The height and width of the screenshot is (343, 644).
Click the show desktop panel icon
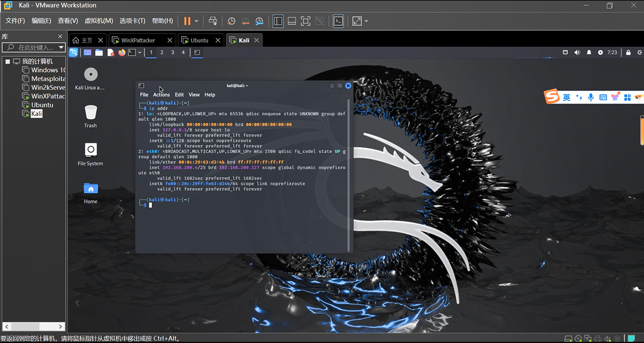pyautogui.click(x=87, y=52)
